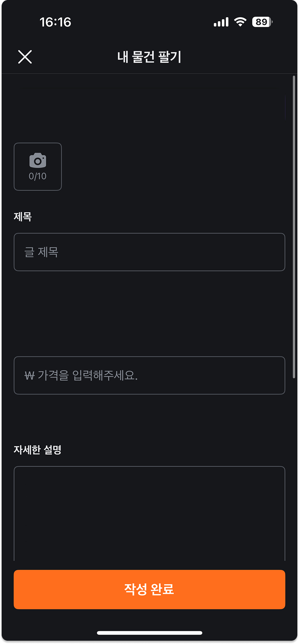Focus the 글 제목 title field
Screen dimensions: 299x644
coord(149,252)
